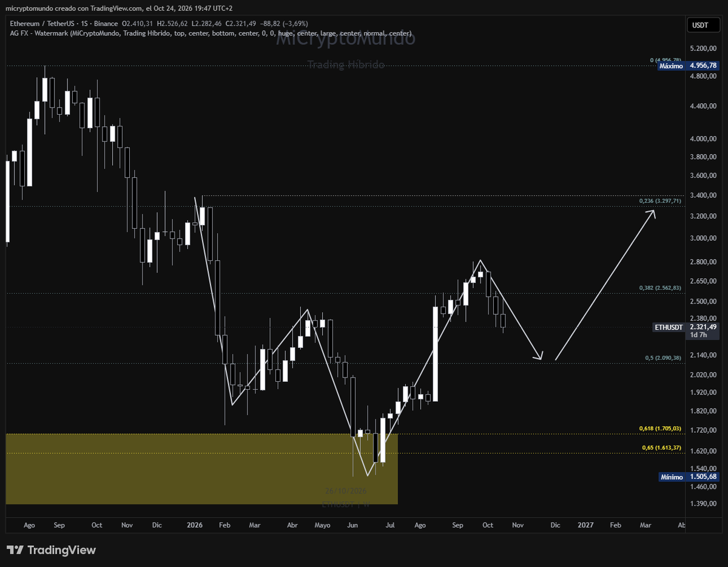Click the 4.956,78 maximum price tag
The width and height of the screenshot is (728, 567).
[x=704, y=66]
